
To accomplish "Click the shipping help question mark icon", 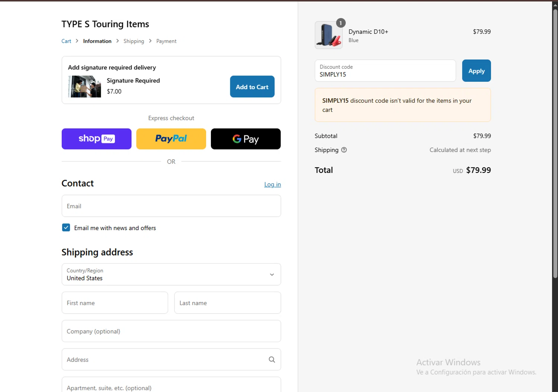I will 344,150.
